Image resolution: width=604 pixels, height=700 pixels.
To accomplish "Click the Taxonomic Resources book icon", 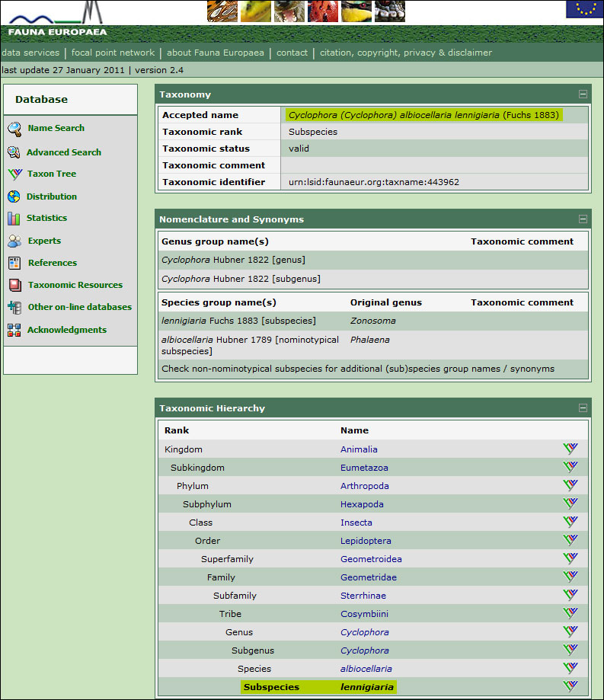I will tap(14, 286).
